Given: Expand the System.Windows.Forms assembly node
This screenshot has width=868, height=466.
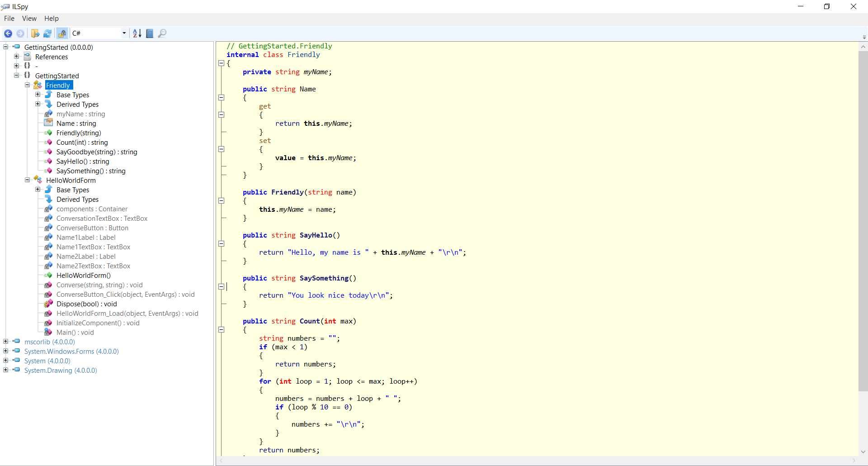Looking at the screenshot, I should (6, 351).
